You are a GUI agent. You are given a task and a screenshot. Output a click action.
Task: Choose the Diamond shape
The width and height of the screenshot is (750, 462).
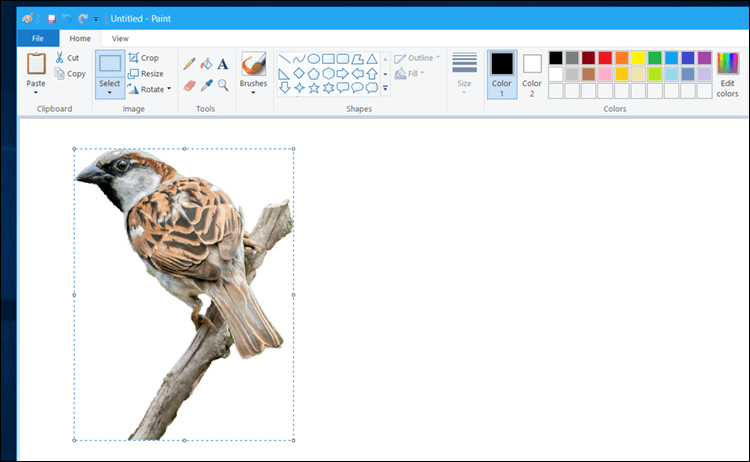pyautogui.click(x=299, y=74)
